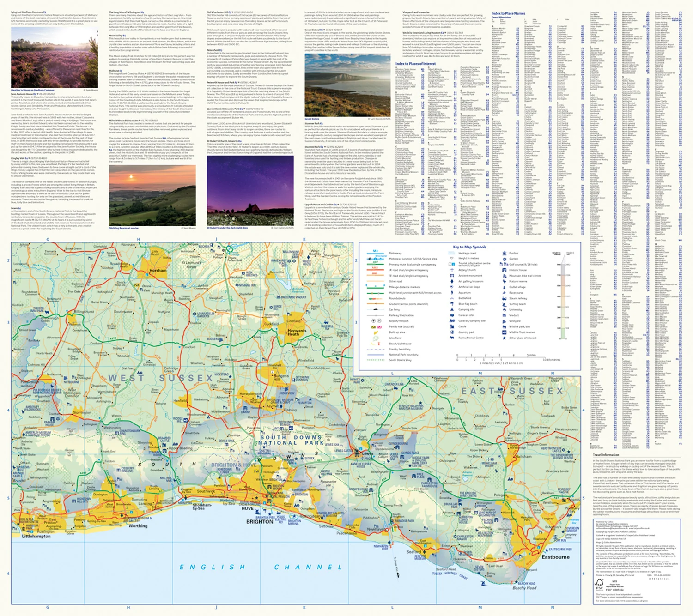Select the Haywards Heath label on map
Viewport: 693px width, 616px height.
click(297, 332)
